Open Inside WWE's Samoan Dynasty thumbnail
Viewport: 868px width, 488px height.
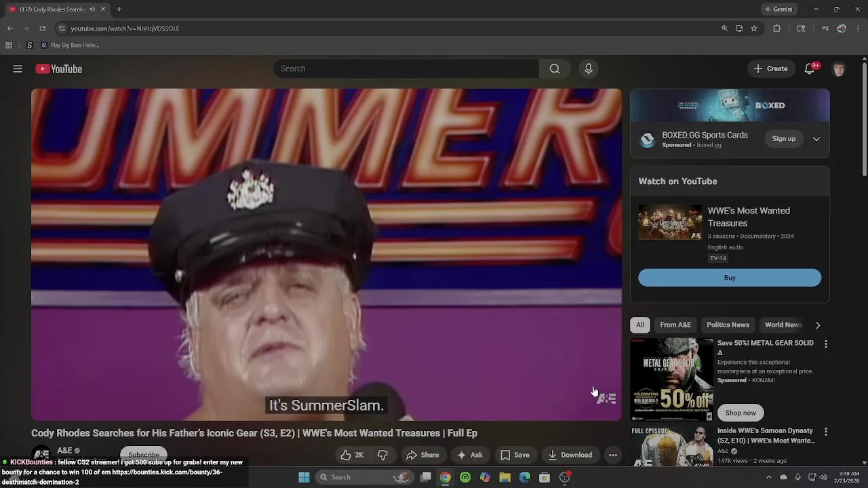click(x=671, y=447)
